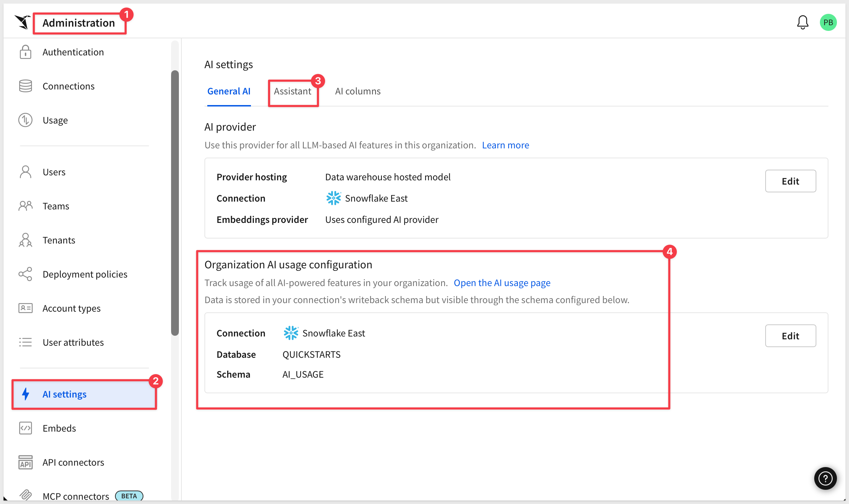The height and width of the screenshot is (504, 849).
Task: Open the AI usage page link
Action: pyautogui.click(x=502, y=283)
